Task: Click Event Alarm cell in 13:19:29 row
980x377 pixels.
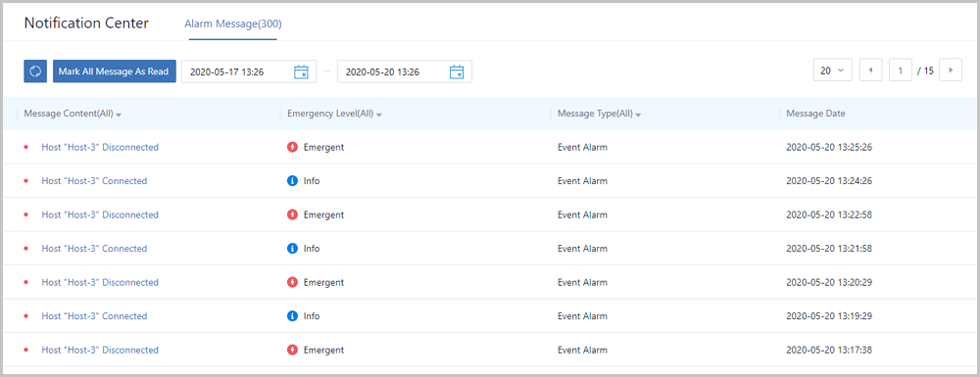Action: [x=582, y=316]
